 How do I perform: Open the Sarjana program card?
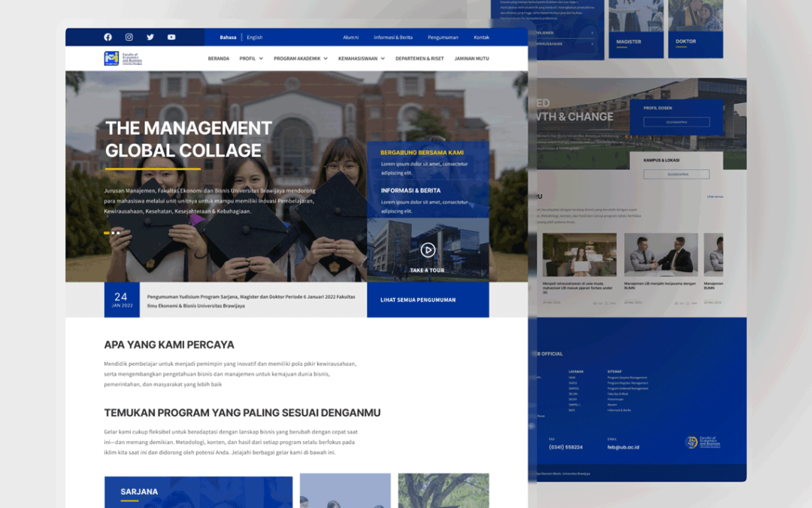tap(198, 492)
